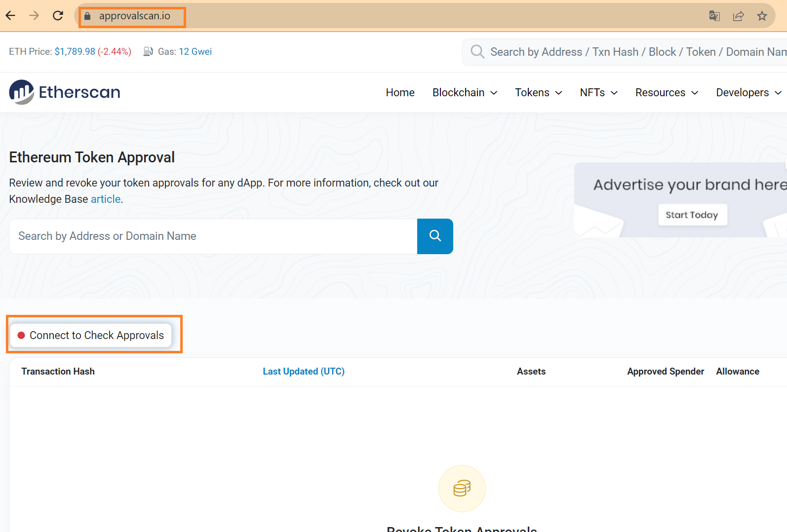
Task: Expand the NFTs dropdown menu
Action: click(x=599, y=93)
